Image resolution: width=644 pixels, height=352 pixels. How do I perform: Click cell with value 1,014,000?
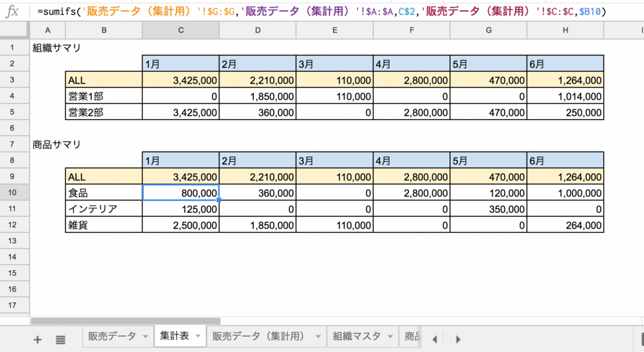[x=565, y=96]
